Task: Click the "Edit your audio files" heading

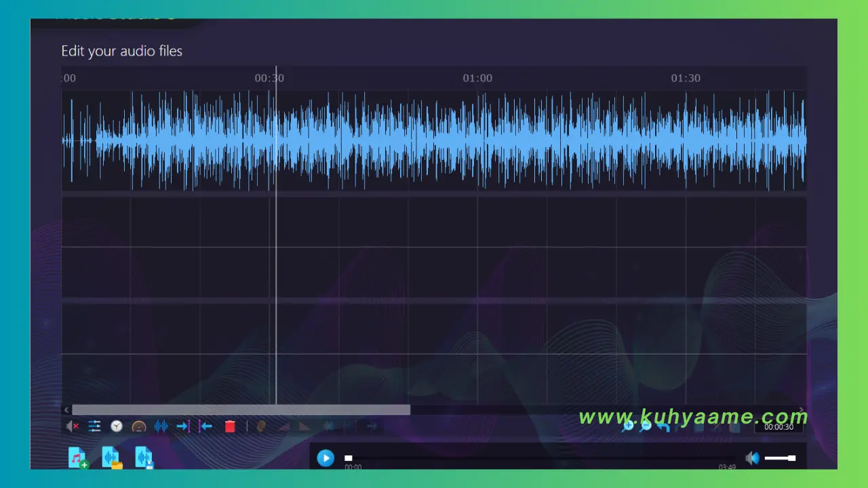Action: pyautogui.click(x=122, y=51)
